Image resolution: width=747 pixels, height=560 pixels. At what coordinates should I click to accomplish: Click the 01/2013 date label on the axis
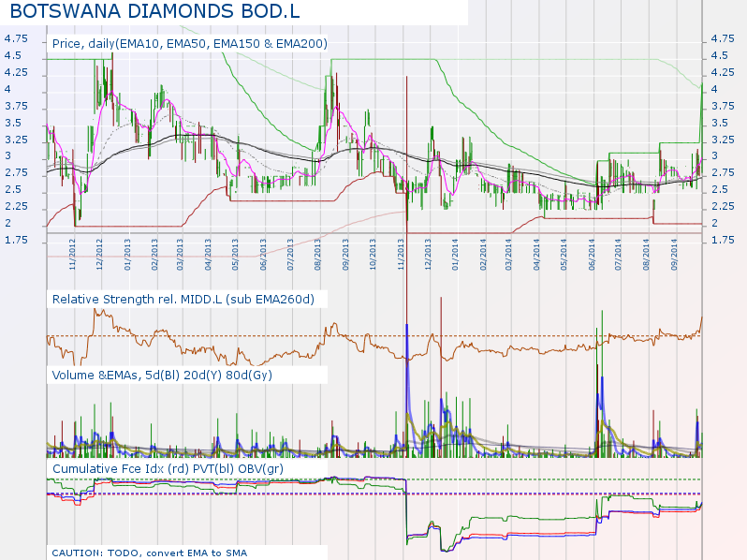[127, 255]
